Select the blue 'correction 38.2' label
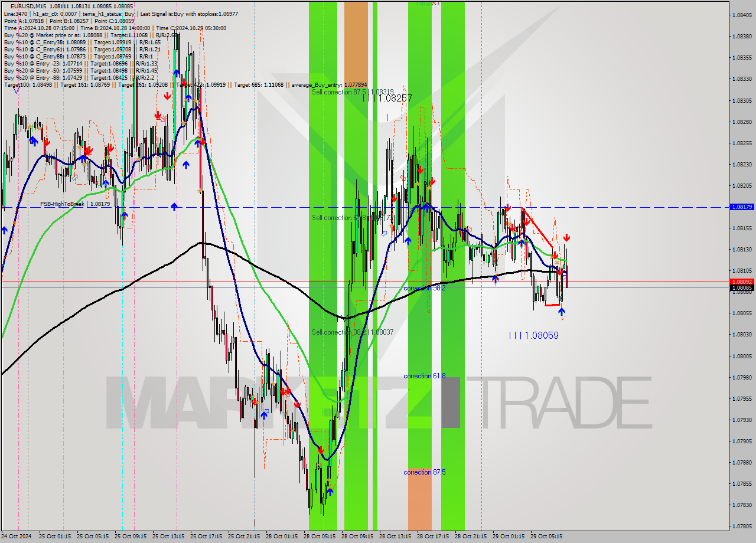The height and width of the screenshot is (543, 756). [x=425, y=288]
